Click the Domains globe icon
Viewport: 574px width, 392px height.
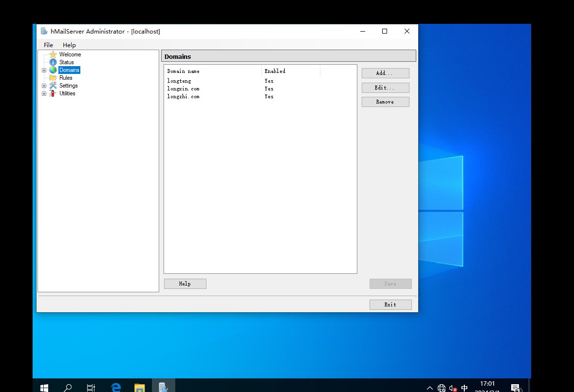click(x=53, y=70)
